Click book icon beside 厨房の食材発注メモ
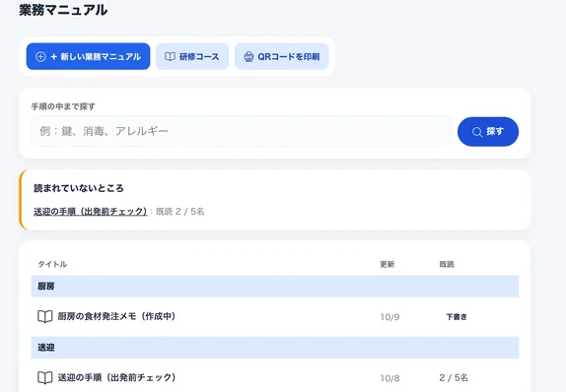 pos(45,316)
